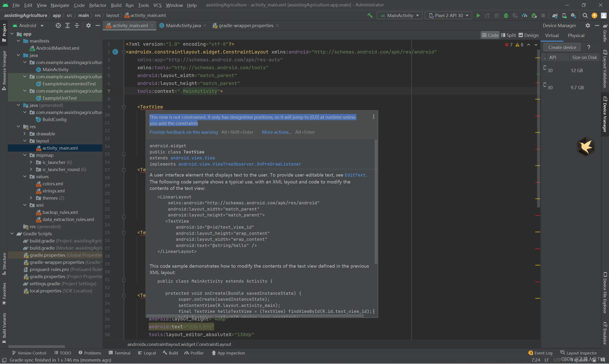The height and width of the screenshot is (364, 609).
Task: Open the Refactor menu
Action: (97, 5)
